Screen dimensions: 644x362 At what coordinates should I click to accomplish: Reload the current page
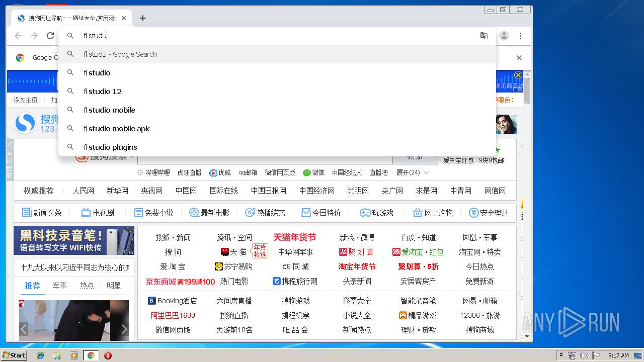50,36
